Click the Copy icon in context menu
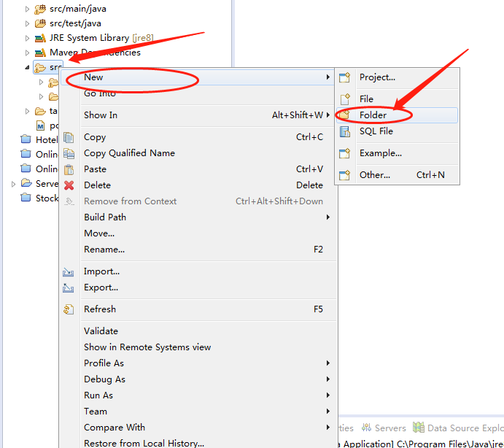Image resolution: width=504 pixels, height=448 pixels. point(69,137)
